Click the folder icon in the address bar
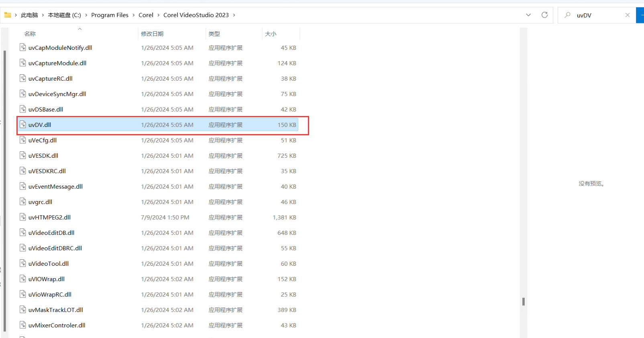 click(8, 15)
